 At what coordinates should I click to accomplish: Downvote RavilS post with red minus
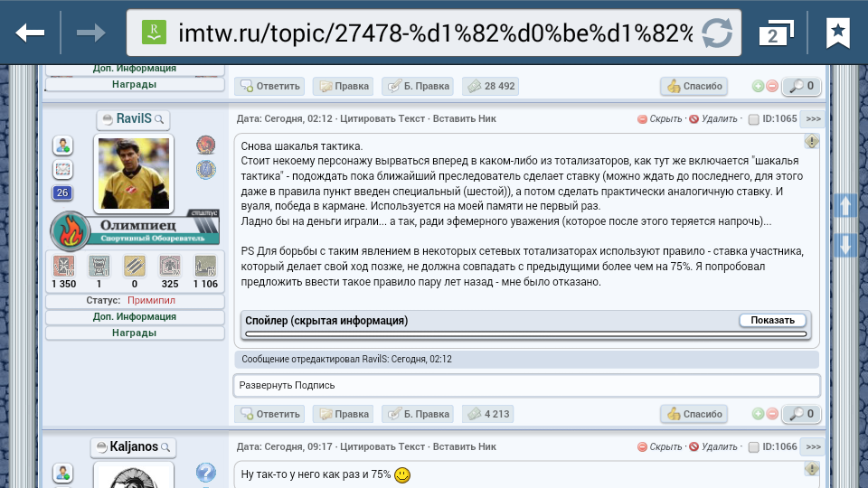pos(771,414)
